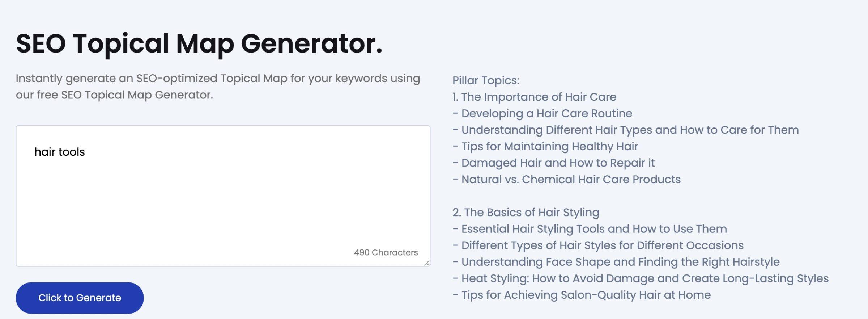
Task: Select The Basics of Hair Styling line
Action: (x=526, y=212)
